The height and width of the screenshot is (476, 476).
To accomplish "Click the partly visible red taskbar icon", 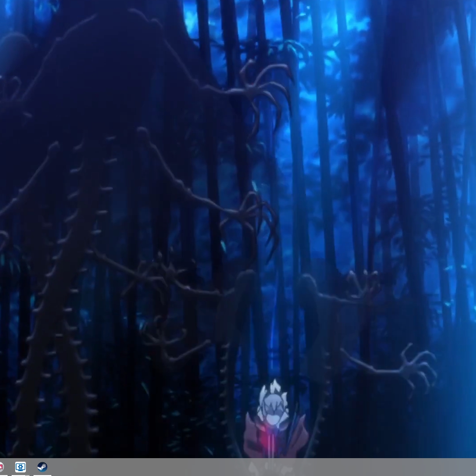I will [1, 467].
